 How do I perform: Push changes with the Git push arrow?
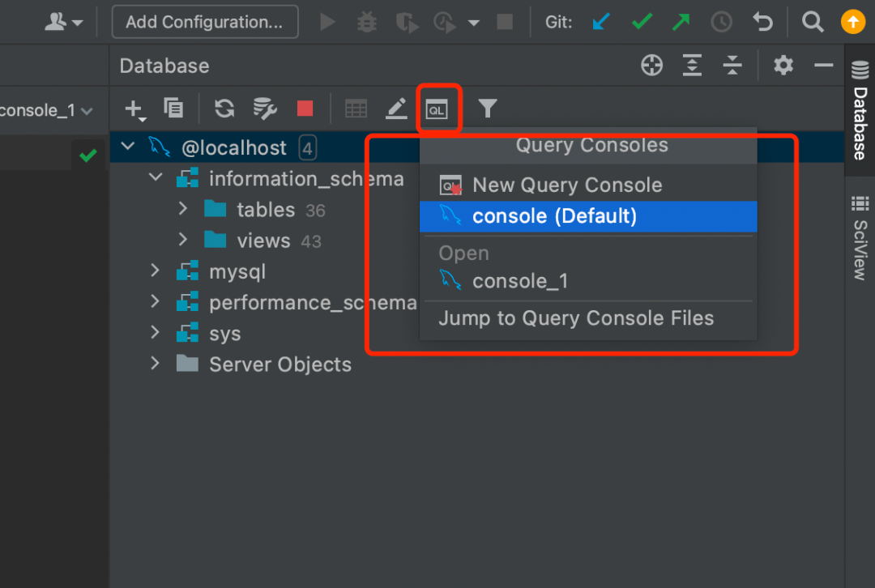coord(681,22)
